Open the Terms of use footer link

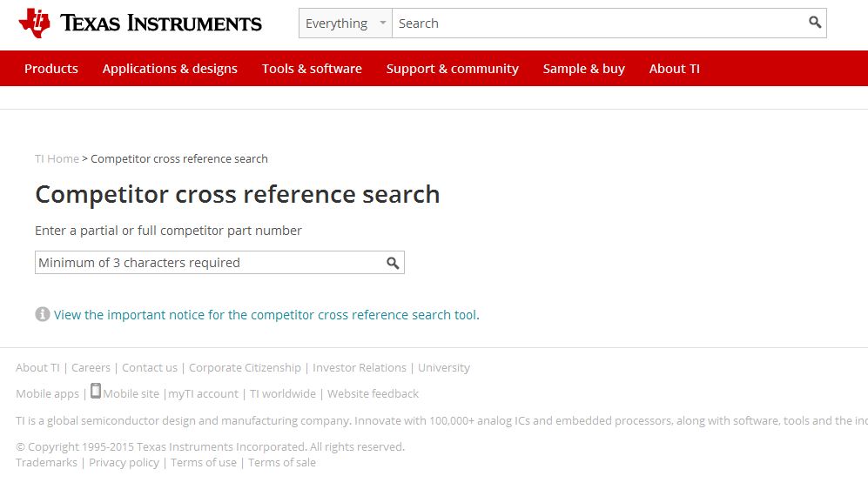203,462
